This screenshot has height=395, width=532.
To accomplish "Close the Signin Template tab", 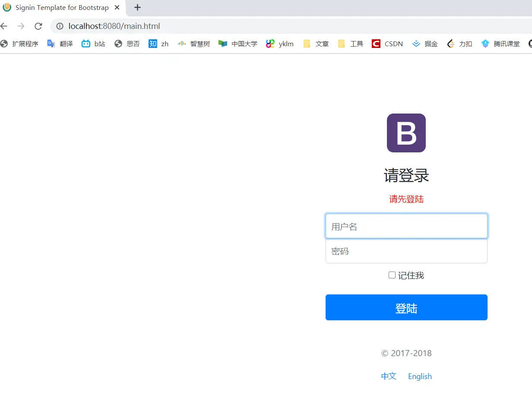I will coord(117,8).
